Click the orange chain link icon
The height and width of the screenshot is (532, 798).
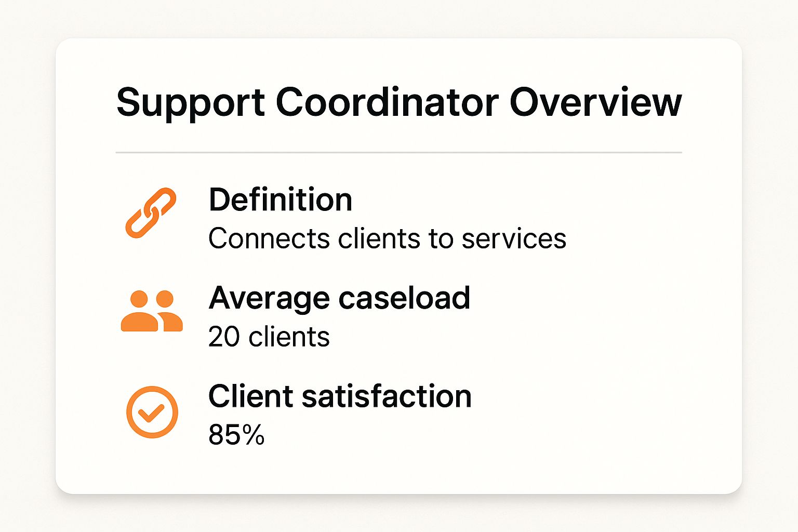(x=151, y=212)
